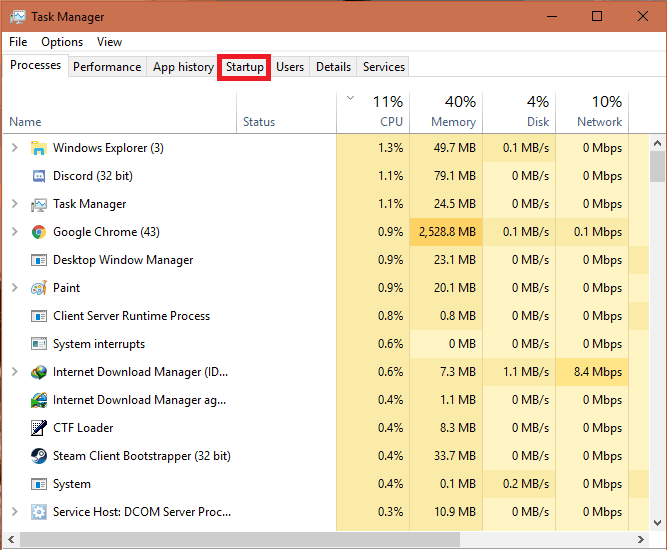Click the vertical scrollbar down arrow
667x550 pixels.
click(658, 523)
